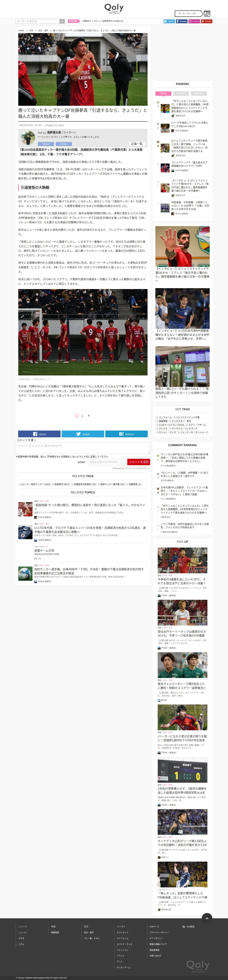Click the search magnifier button
Image resolution: width=228 pixels, height=980 pixels.
pos(62,21)
